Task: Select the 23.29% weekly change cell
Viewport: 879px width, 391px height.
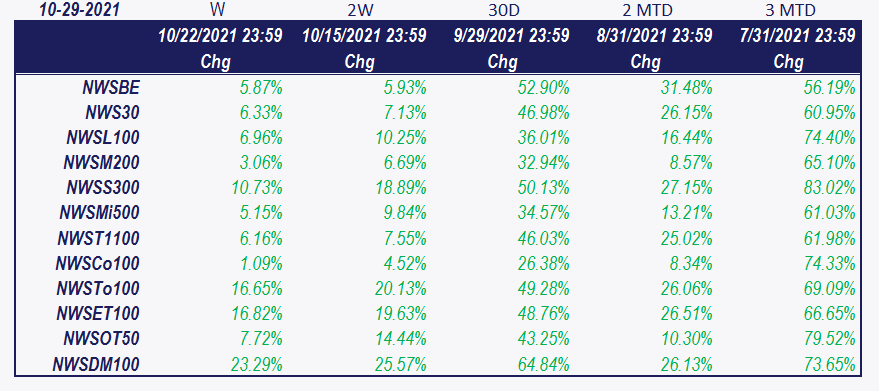Action: [x=257, y=365]
